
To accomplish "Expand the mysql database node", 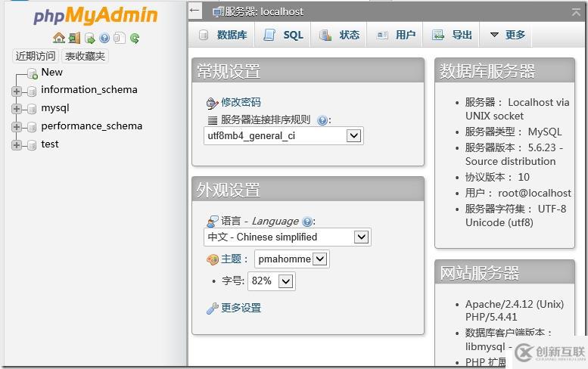I will pos(16,109).
